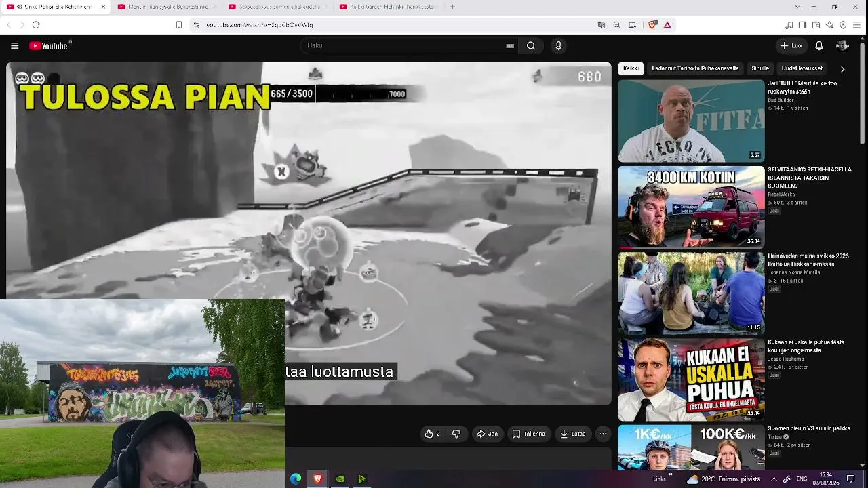Open the FITFARM bald man thumbnail
This screenshot has width=868, height=488.
tap(691, 121)
